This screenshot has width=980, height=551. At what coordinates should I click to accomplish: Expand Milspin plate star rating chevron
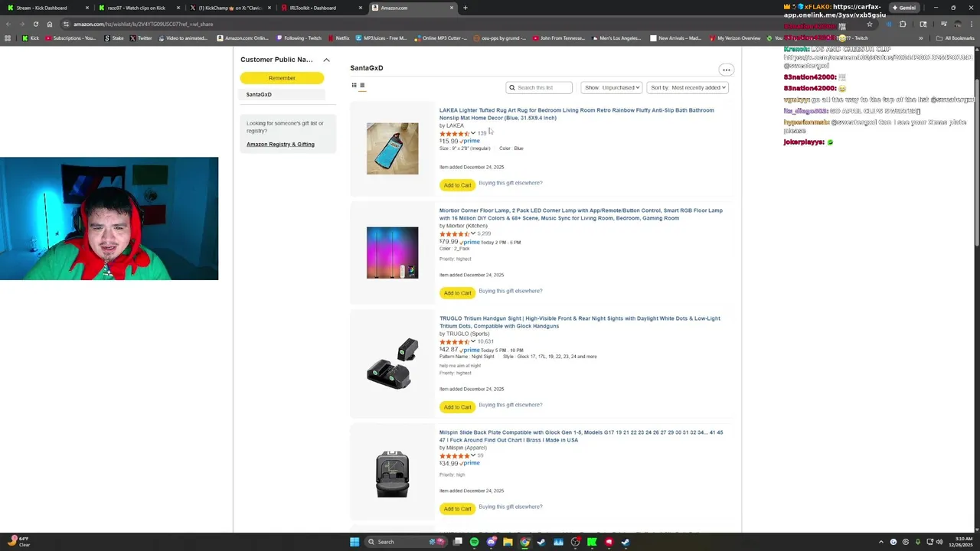473,455
